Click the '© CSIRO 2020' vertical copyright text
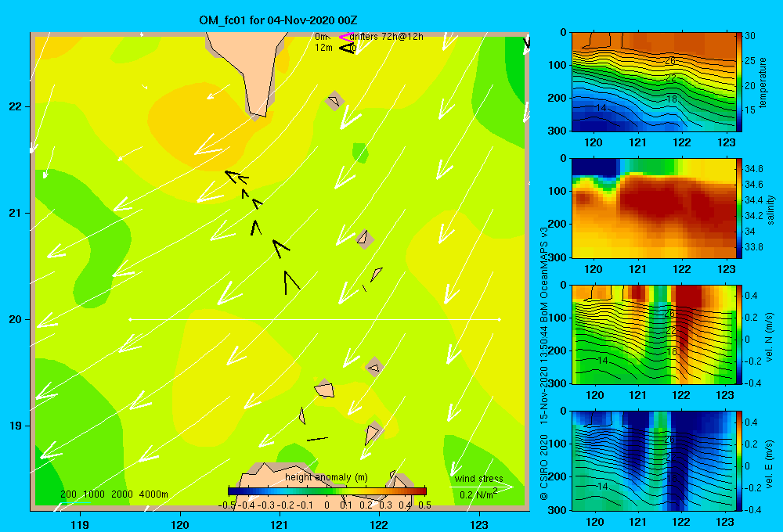Viewport: 783px width, 532px height. [544, 467]
